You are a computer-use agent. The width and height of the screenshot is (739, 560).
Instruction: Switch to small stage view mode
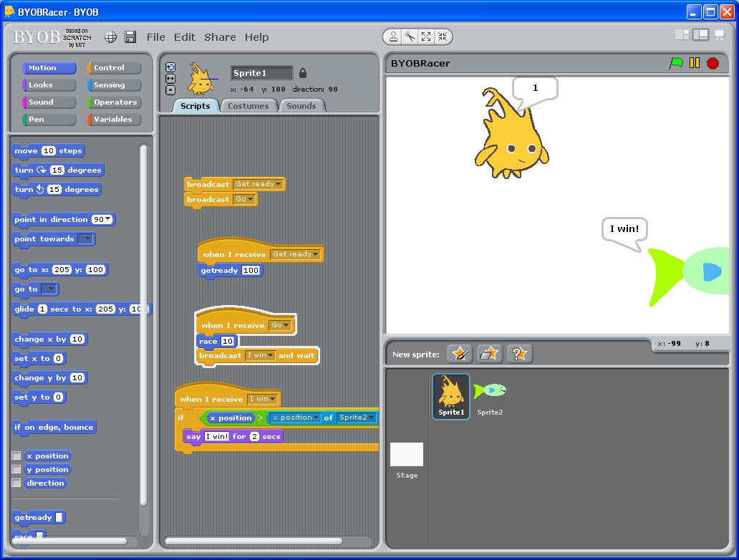[x=682, y=35]
